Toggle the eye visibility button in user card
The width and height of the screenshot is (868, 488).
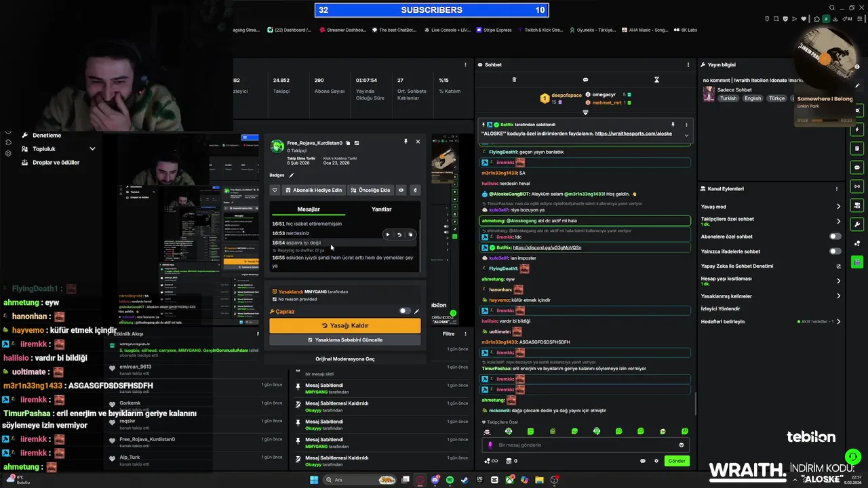coord(401,190)
